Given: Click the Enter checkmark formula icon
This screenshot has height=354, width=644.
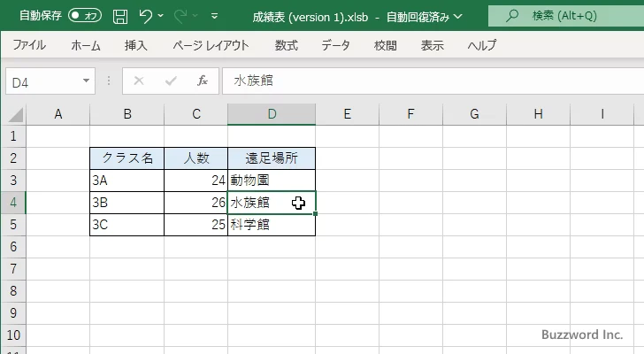Looking at the screenshot, I should (x=171, y=81).
